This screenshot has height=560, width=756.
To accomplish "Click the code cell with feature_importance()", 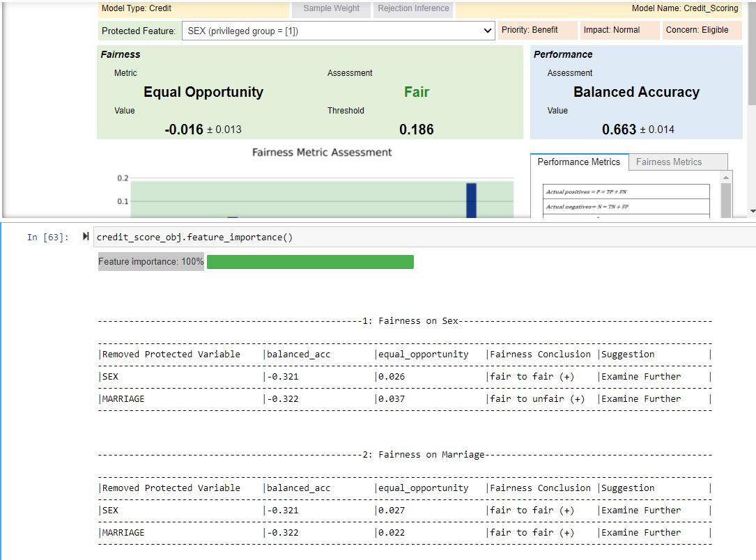I will click(424, 237).
